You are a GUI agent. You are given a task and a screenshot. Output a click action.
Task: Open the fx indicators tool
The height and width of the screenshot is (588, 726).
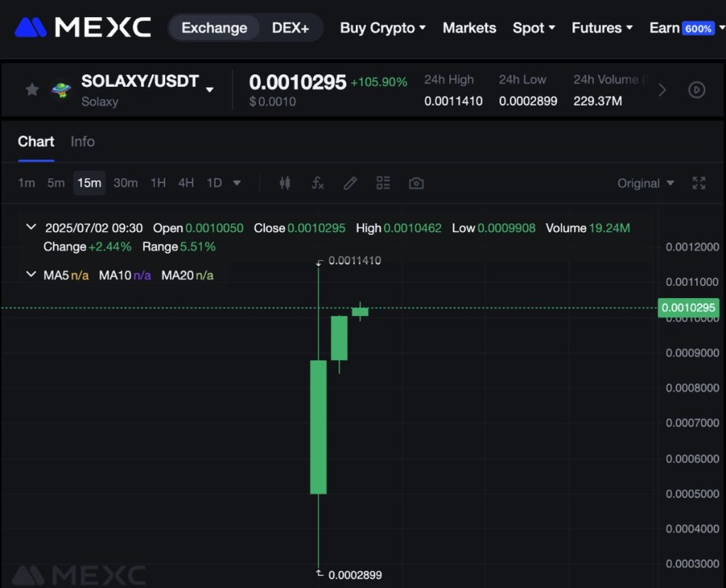318,183
